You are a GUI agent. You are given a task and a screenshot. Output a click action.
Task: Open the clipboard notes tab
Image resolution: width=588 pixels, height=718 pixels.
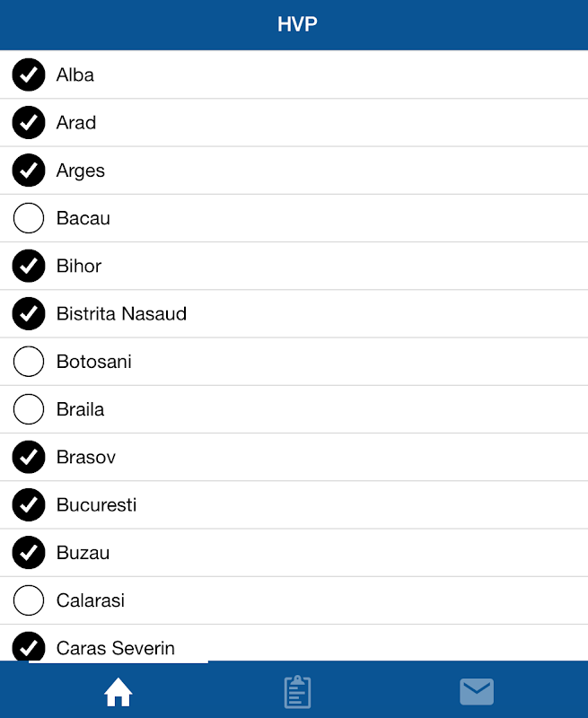click(297, 692)
